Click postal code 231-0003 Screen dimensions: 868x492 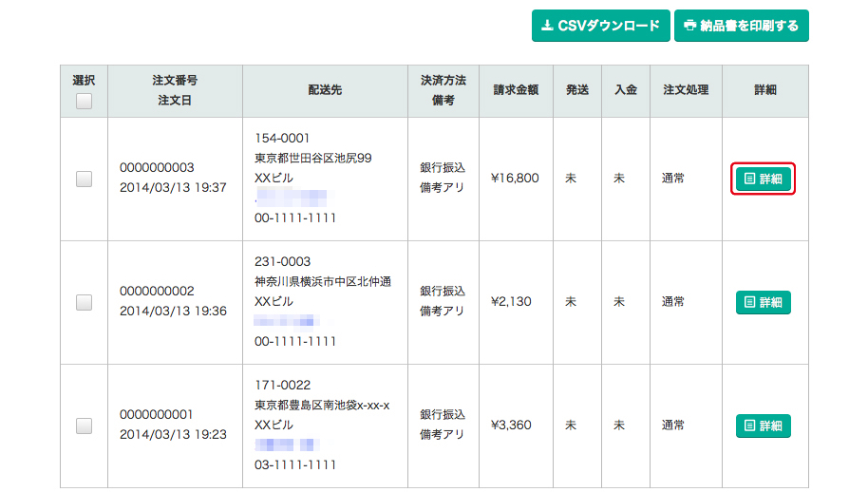282,262
